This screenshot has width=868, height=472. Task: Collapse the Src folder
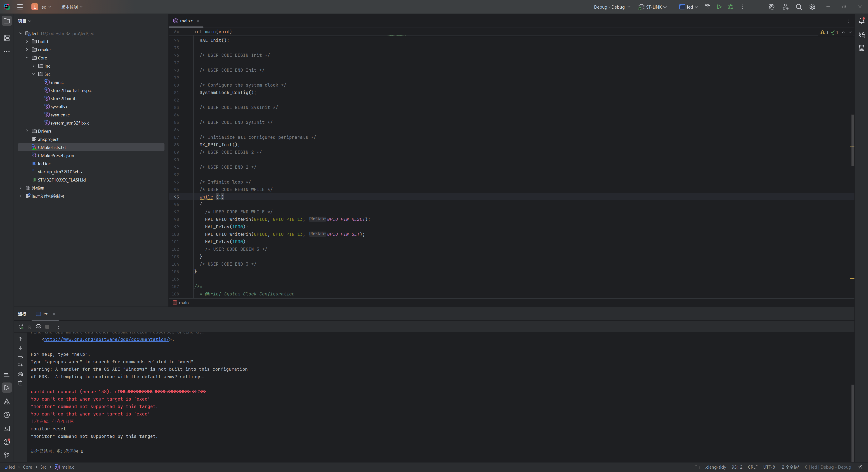(x=33, y=74)
